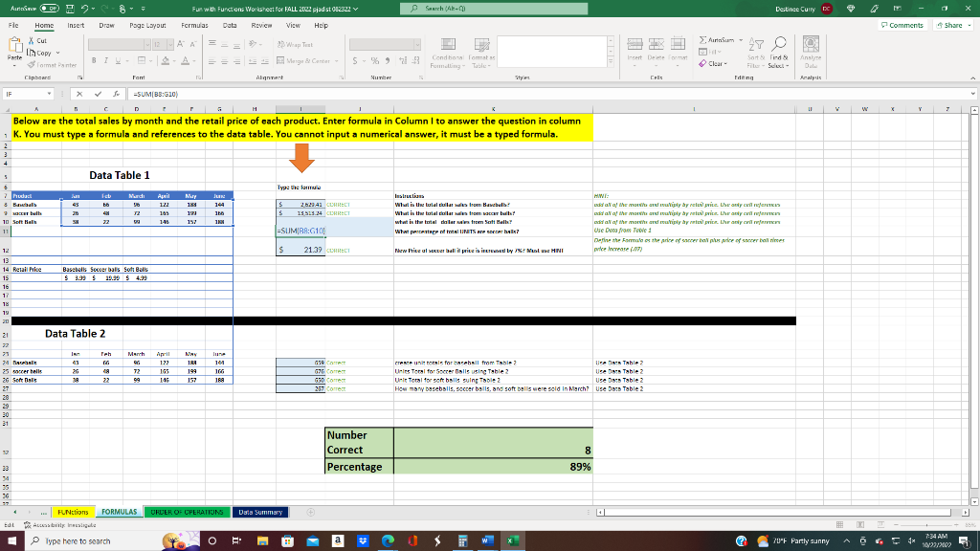This screenshot has width=980, height=551.
Task: Click the Undo icon
Action: (84, 9)
